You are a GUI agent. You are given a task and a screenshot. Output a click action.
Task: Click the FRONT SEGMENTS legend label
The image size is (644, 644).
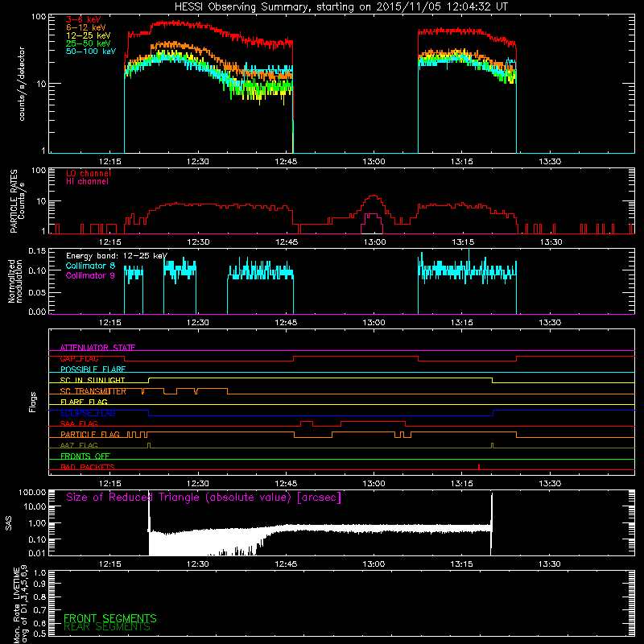coord(110,618)
